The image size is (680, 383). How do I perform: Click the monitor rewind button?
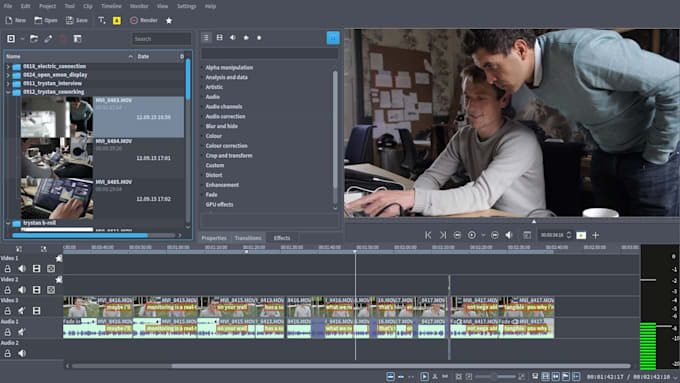pyautogui.click(x=457, y=235)
